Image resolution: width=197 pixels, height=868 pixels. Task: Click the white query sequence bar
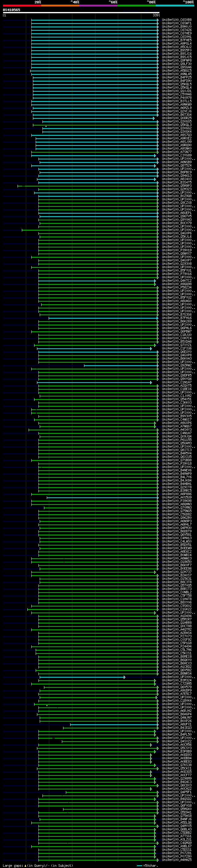(x=81, y=12)
